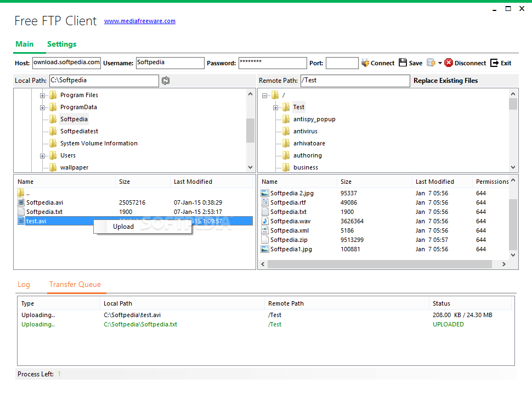This screenshot has width=532, height=395.
Task: Sort remote files by Permissions column
Action: click(492, 182)
